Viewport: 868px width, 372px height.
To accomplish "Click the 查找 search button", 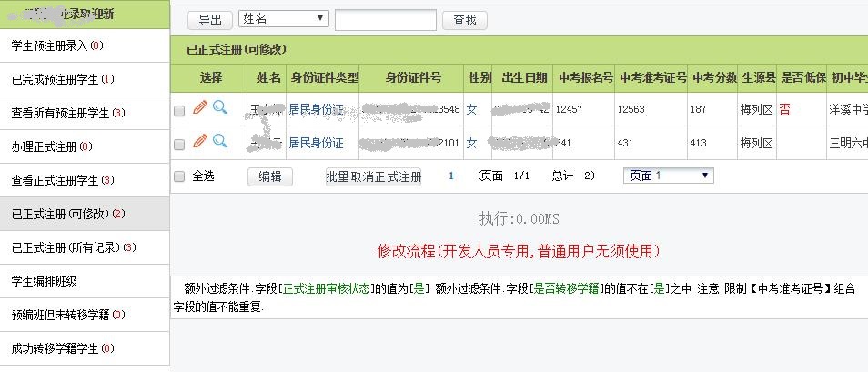I will (464, 21).
